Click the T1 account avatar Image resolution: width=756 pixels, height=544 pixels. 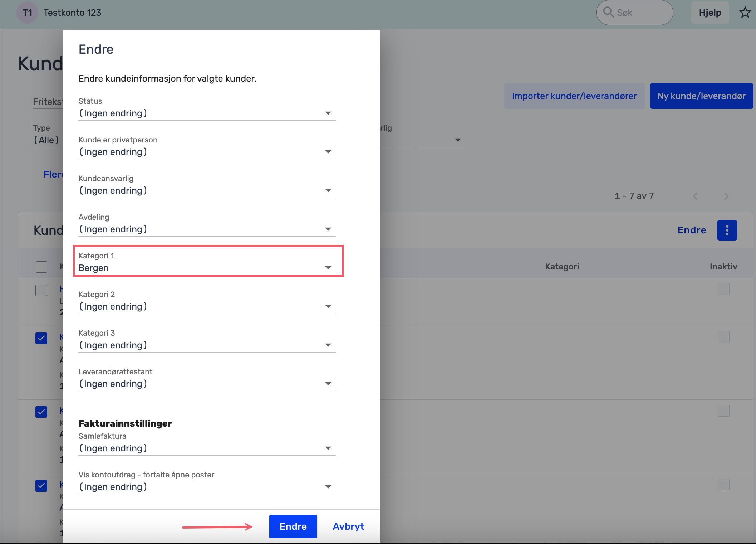coord(27,13)
